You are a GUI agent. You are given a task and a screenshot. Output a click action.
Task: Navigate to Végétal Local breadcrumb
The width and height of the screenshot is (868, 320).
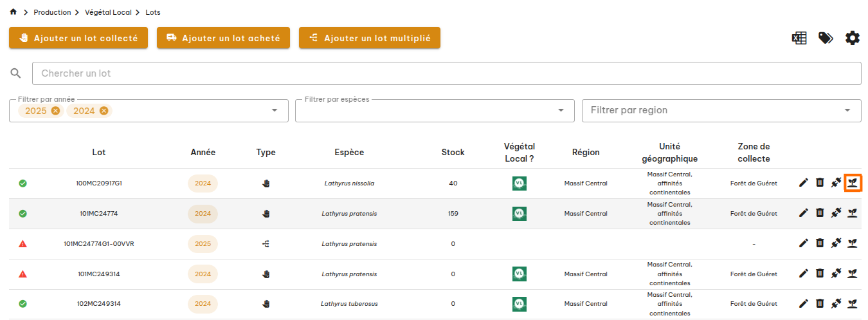[x=109, y=12]
